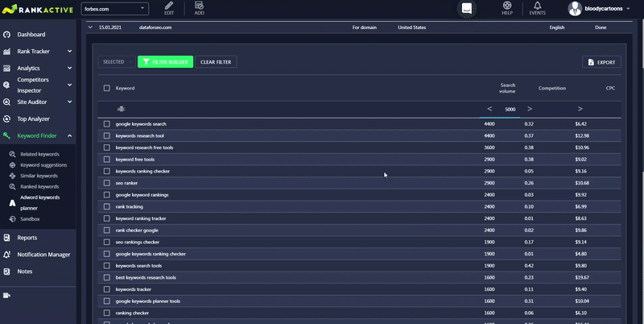The width and height of the screenshot is (644, 324).
Task: Expand the Rank Tracker menu chevron
Action: pos(69,51)
